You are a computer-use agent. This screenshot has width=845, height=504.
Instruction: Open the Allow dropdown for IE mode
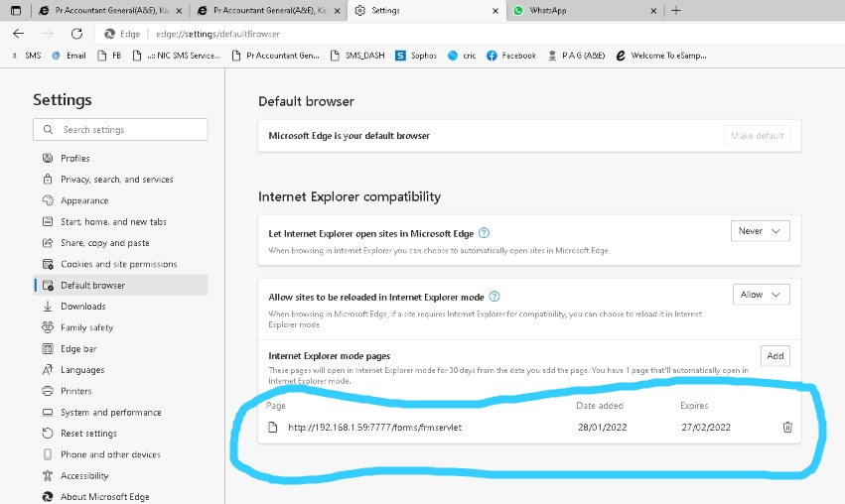pos(761,295)
